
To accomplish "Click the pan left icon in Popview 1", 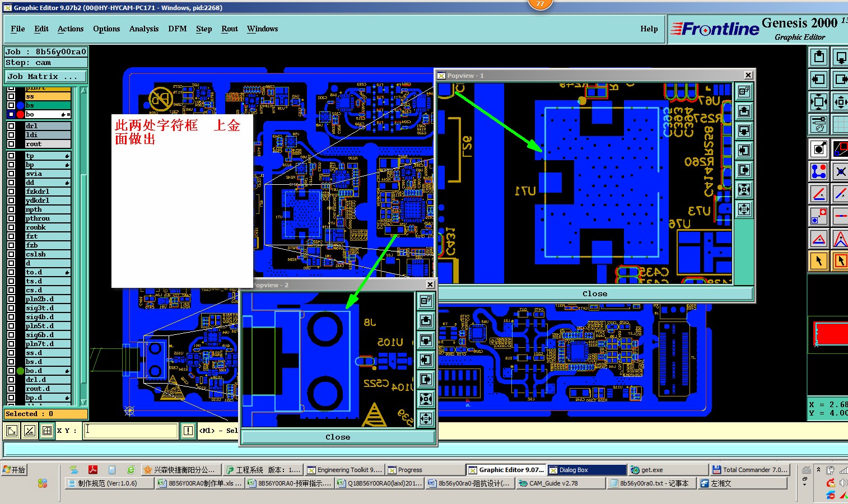I will pyautogui.click(x=744, y=150).
